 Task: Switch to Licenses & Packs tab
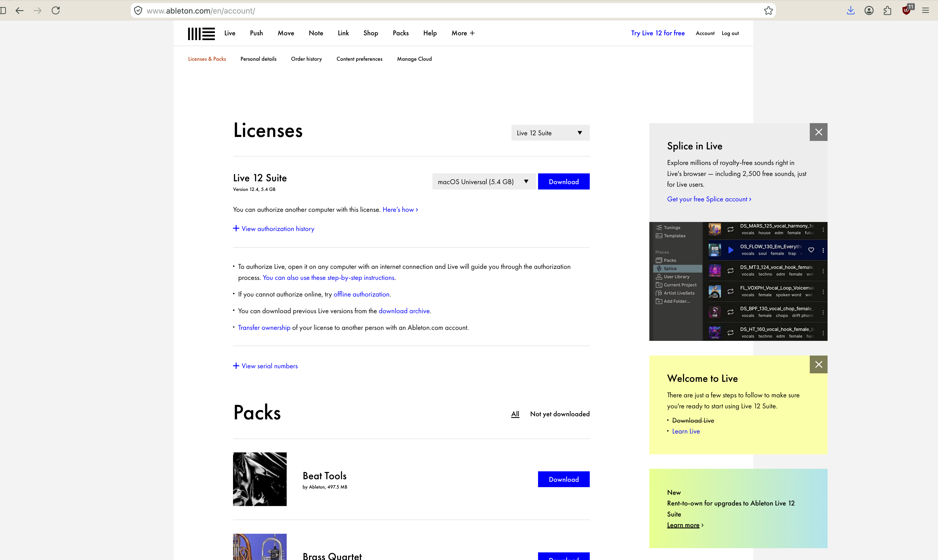click(207, 59)
